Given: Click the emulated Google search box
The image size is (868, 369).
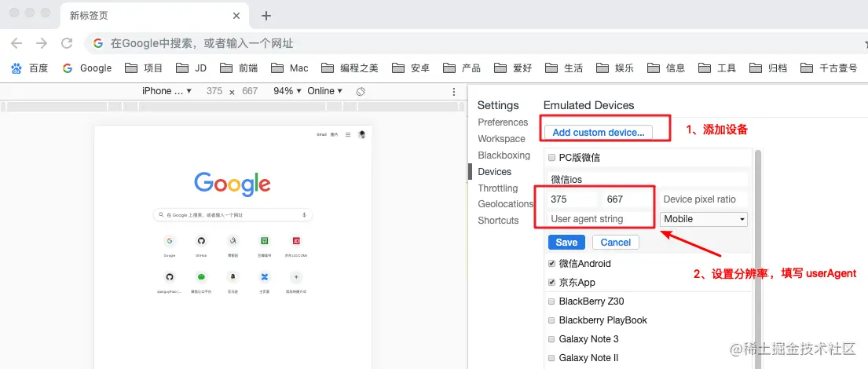Looking at the screenshot, I should coord(233,214).
